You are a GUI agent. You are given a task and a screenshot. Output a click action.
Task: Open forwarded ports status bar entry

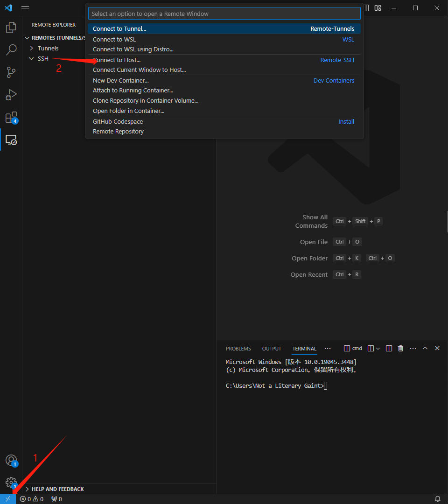56,499
